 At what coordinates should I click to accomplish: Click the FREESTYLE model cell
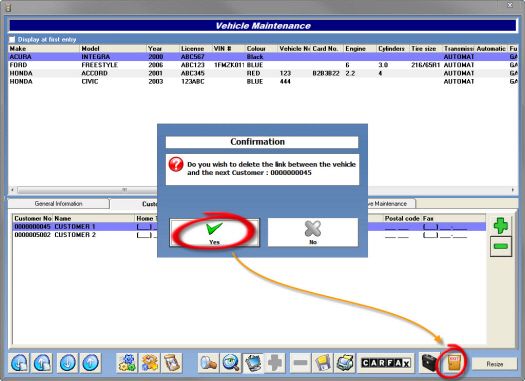(100, 65)
